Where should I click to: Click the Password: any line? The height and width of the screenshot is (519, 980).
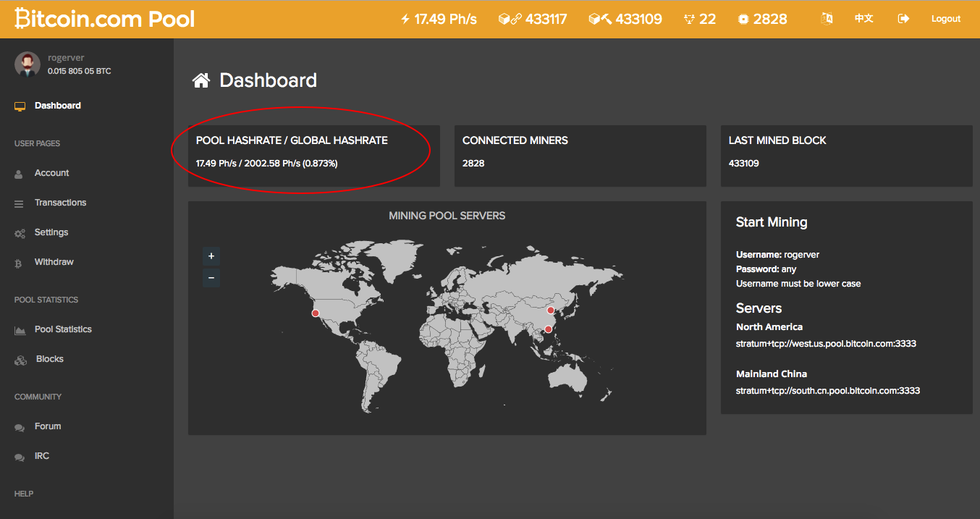(x=766, y=269)
